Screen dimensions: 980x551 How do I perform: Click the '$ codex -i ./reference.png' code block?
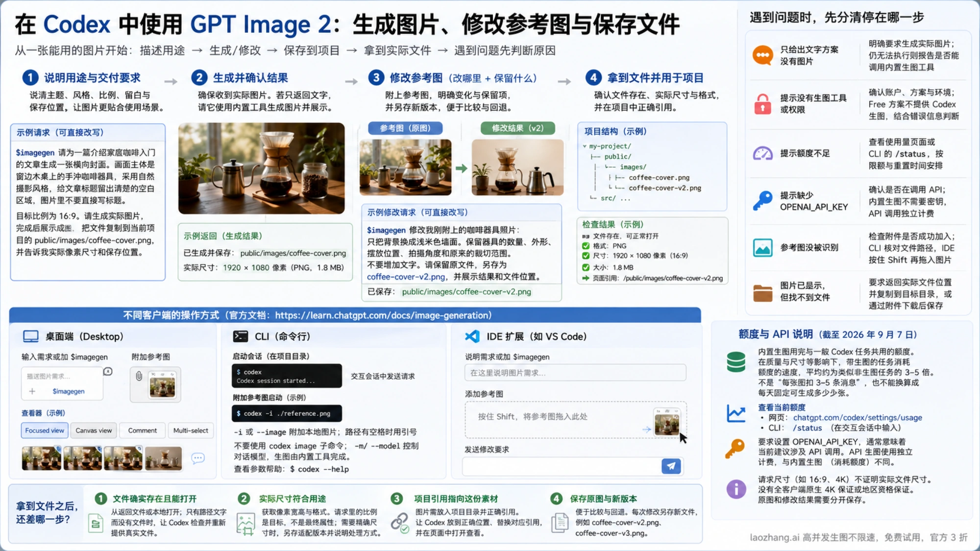(x=287, y=413)
